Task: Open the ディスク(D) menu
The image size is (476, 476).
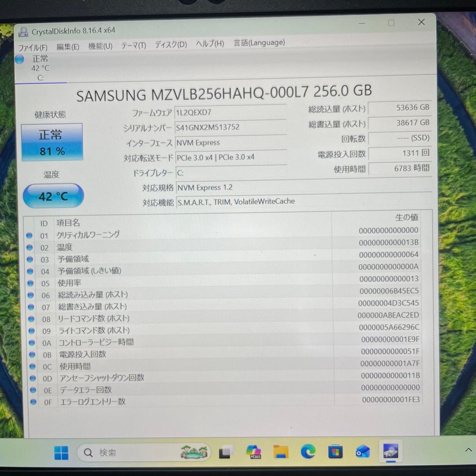Action: [x=171, y=45]
